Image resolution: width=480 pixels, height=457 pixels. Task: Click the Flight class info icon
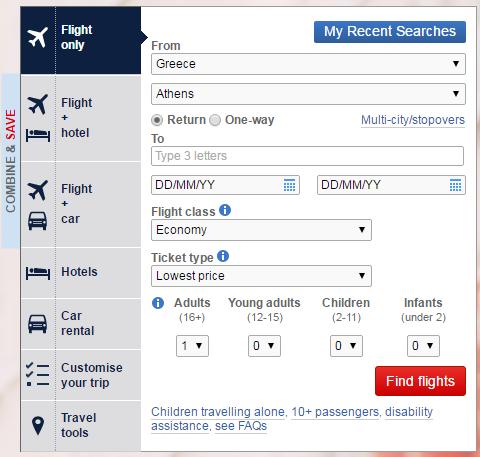[225, 210]
